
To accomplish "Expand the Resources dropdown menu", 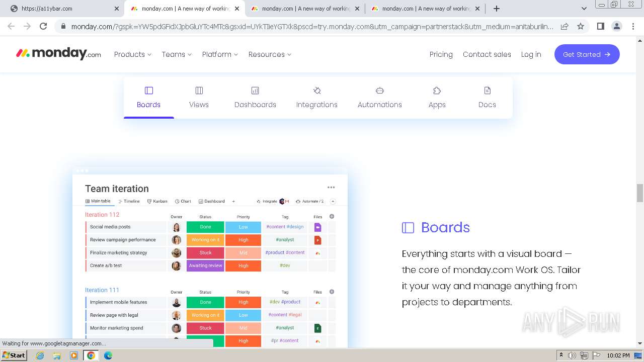I will tap(270, 54).
